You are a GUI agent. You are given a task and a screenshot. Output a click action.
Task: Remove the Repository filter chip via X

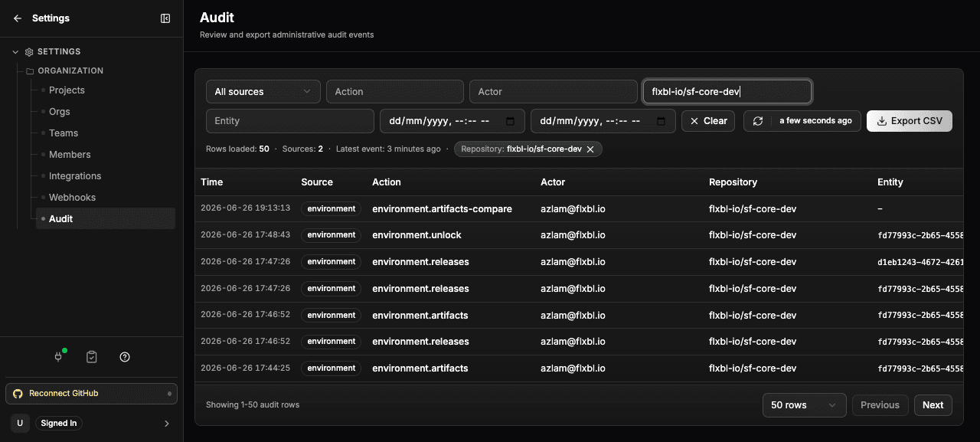click(x=590, y=149)
